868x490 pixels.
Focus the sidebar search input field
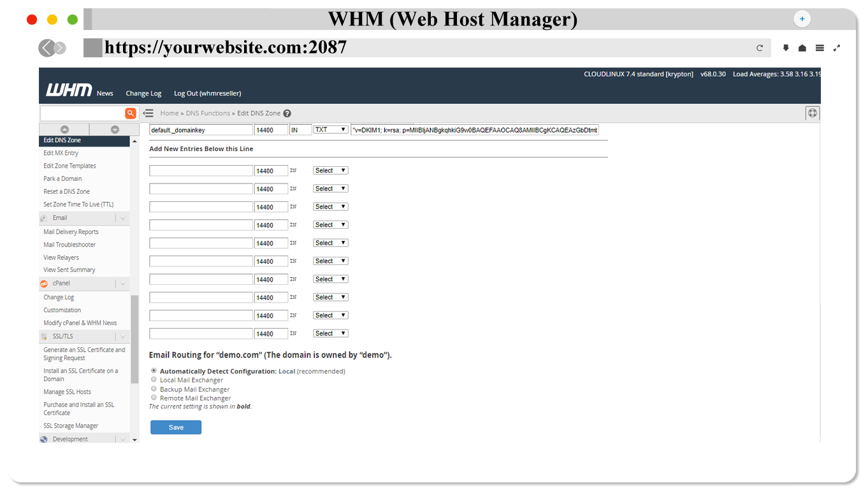pos(82,113)
